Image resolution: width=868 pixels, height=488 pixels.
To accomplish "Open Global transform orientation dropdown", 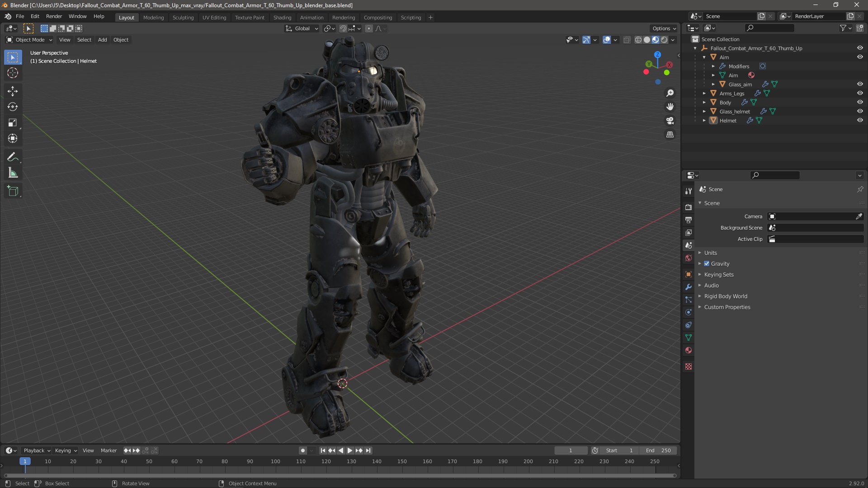I will pos(302,28).
